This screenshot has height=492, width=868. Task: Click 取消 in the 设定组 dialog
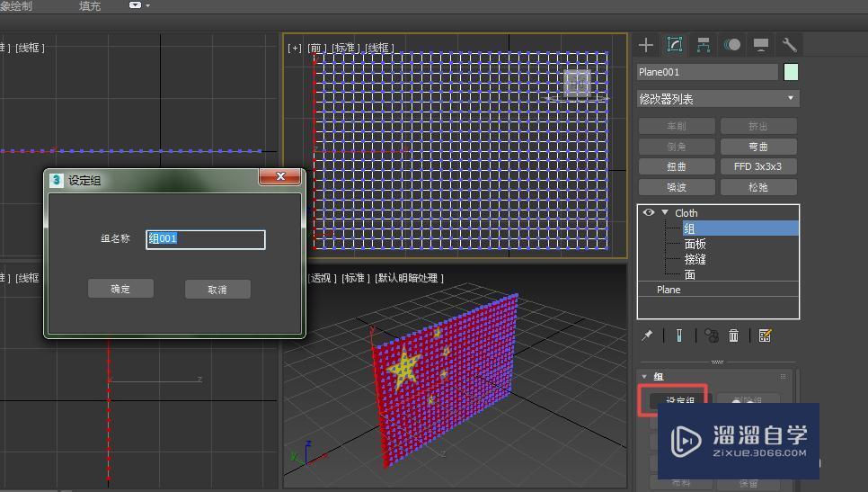tap(217, 290)
